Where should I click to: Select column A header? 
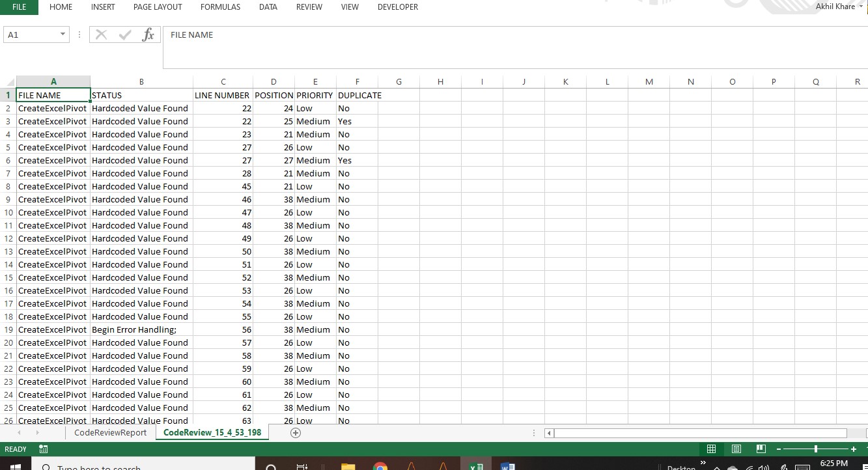53,82
